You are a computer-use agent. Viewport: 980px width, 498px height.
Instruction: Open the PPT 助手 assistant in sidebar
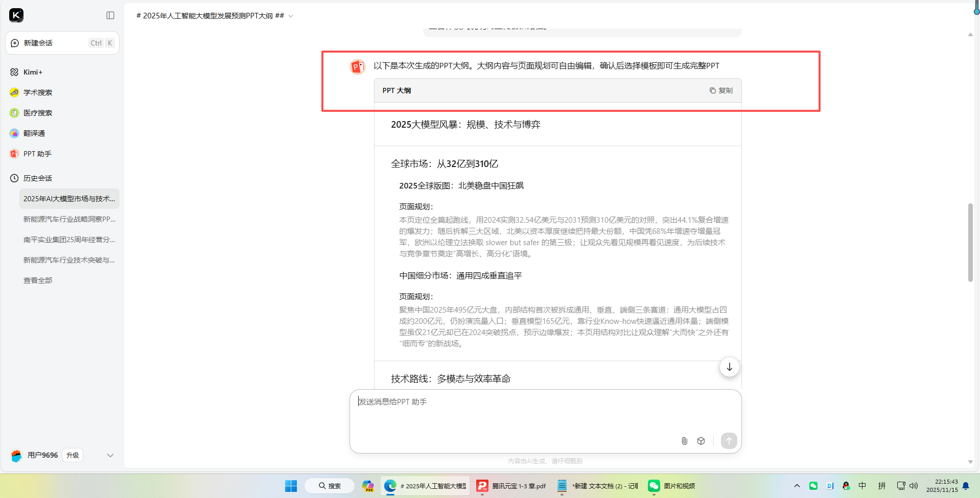[36, 153]
